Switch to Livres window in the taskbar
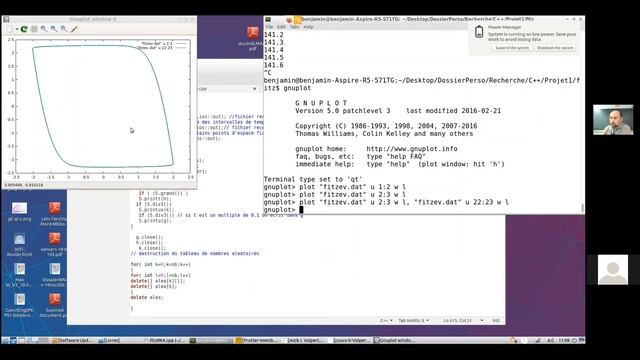This screenshot has height=360, width=640. 109,340
